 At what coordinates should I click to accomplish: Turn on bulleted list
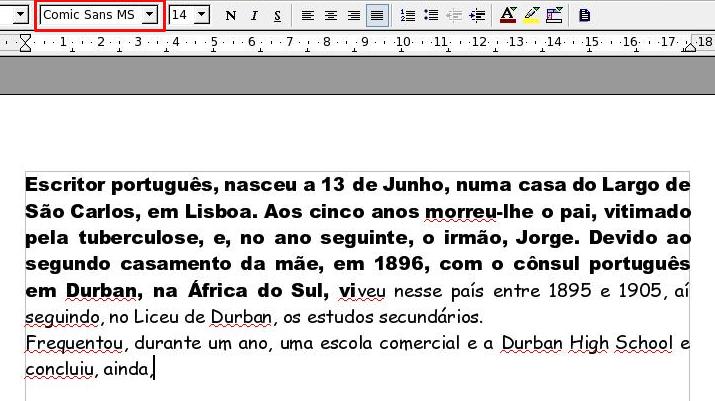(x=431, y=16)
